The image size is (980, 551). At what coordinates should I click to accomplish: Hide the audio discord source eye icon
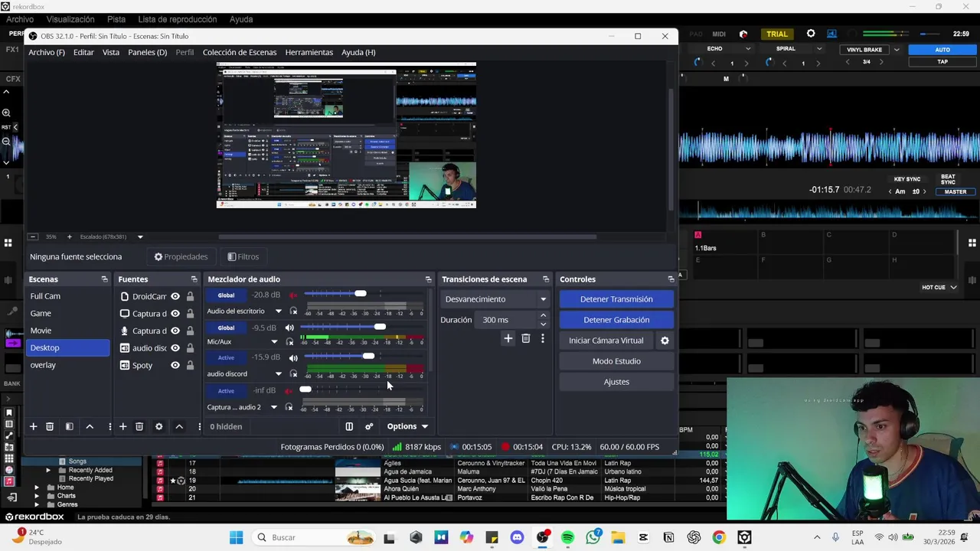[175, 348]
